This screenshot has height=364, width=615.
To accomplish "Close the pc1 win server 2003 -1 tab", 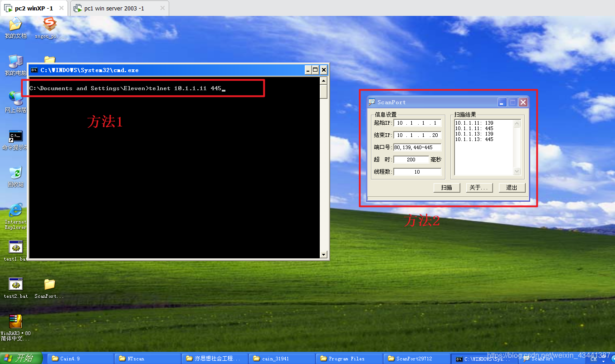I will click(x=162, y=8).
